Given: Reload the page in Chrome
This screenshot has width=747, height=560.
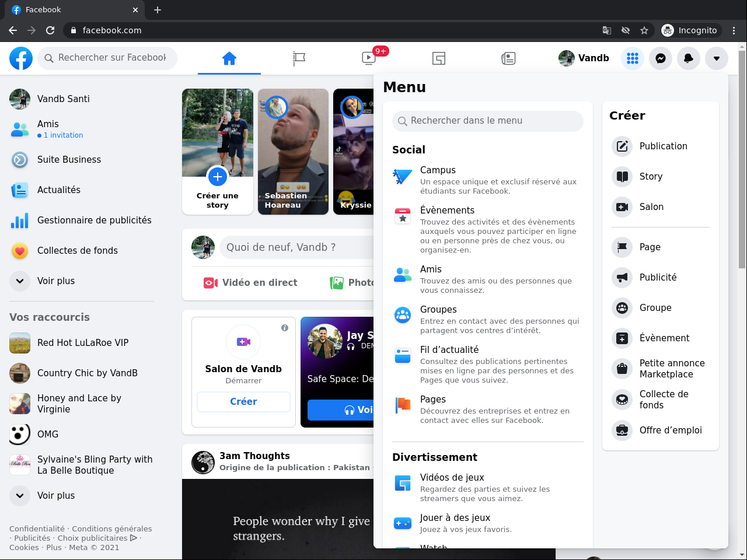Looking at the screenshot, I should pos(50,30).
